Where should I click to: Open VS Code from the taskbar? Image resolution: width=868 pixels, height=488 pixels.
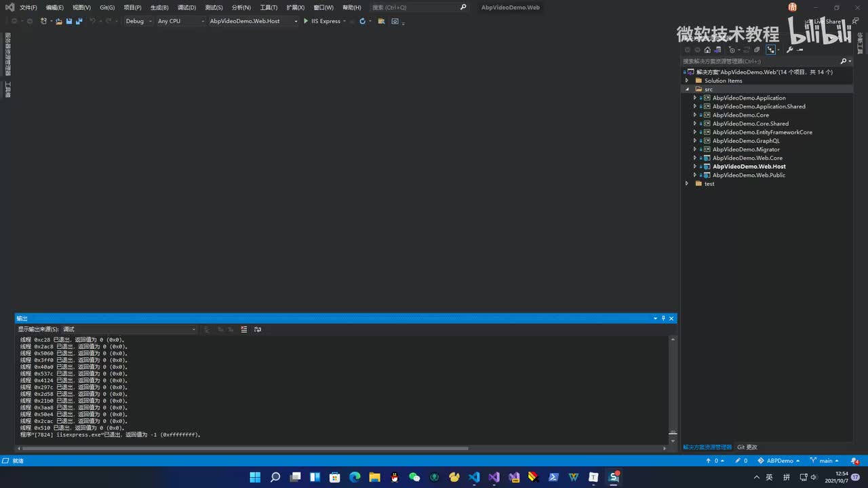click(x=474, y=477)
